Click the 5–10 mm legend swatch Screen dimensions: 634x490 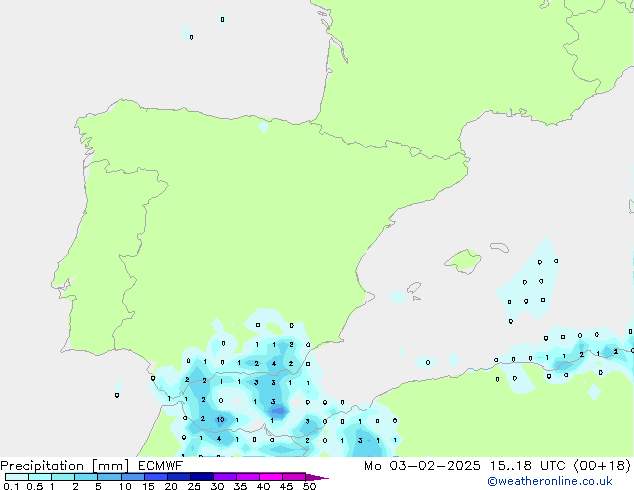(109, 477)
